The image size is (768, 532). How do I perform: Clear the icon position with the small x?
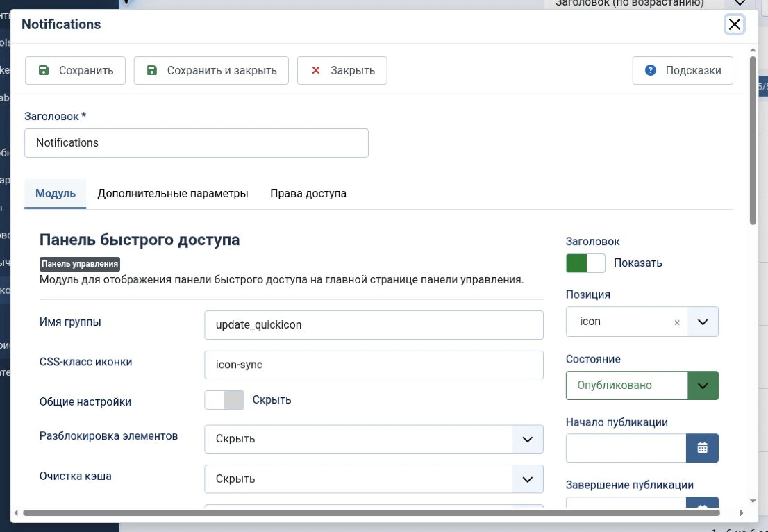[x=677, y=322]
